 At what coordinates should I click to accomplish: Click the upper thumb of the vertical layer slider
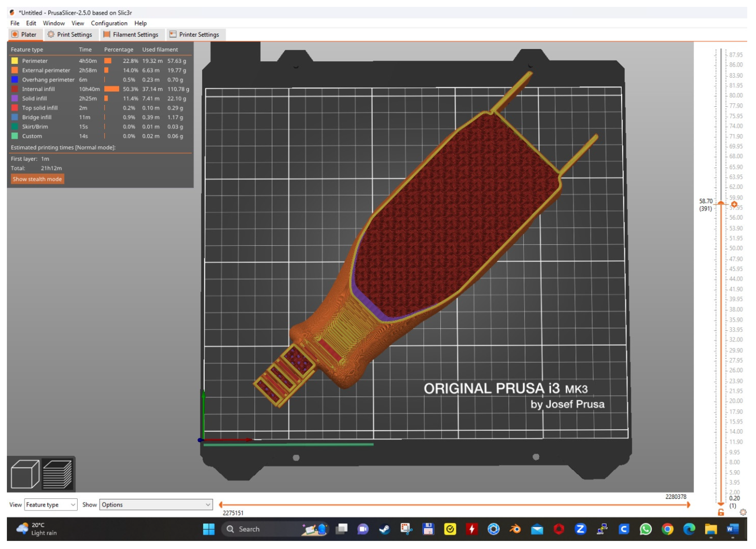[x=721, y=203]
